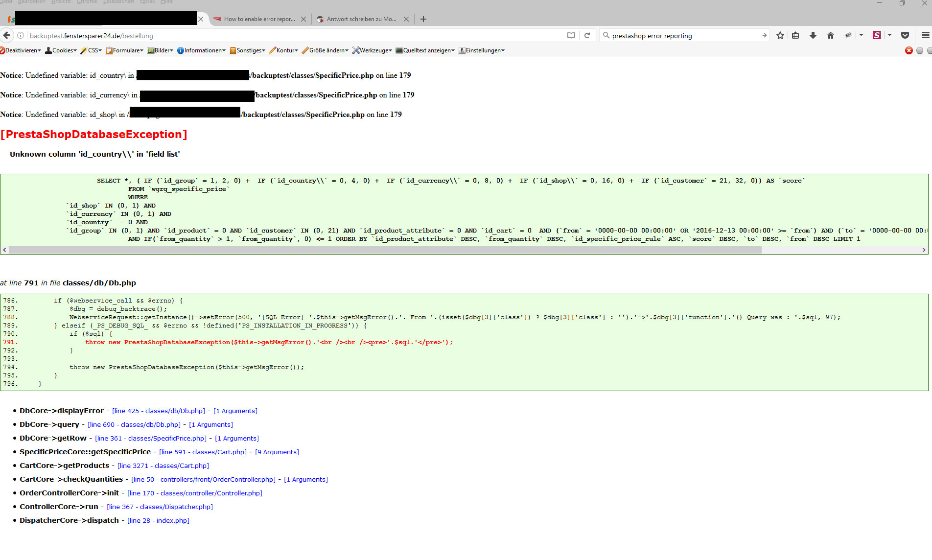Open the Quelltext anzeigen menu
The width and height of the screenshot is (932, 560).
[425, 50]
